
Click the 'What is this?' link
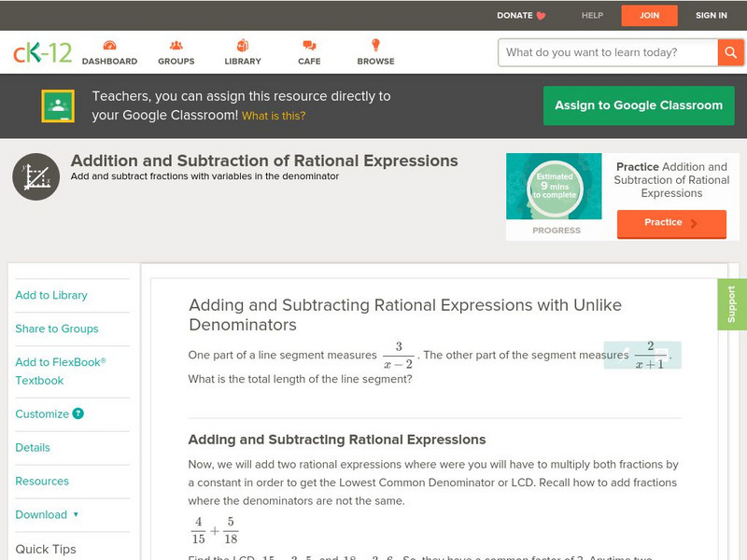[x=274, y=116]
